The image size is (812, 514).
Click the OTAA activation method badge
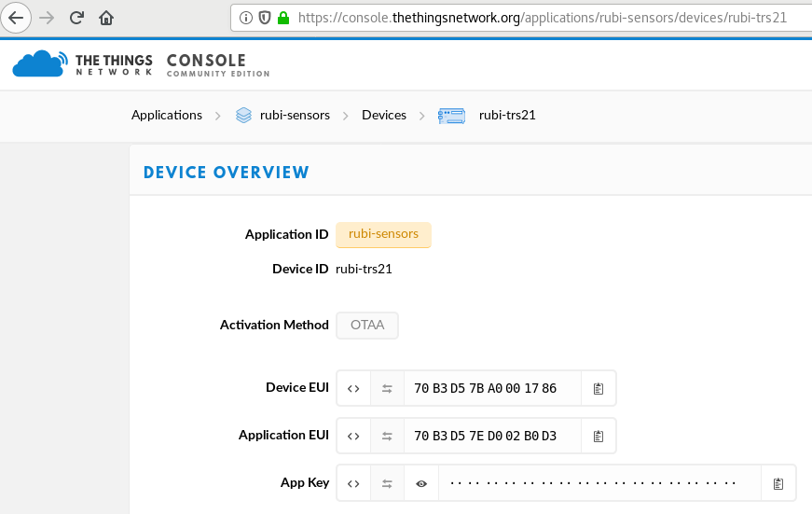point(367,326)
